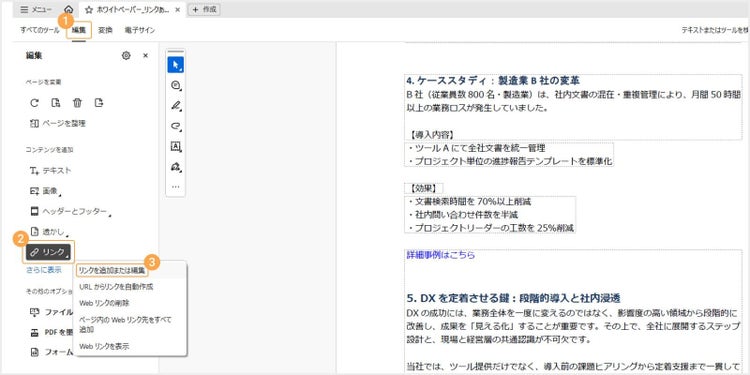The image size is (750, 375).
Task: Click the rotate page icon
Action: (x=34, y=102)
